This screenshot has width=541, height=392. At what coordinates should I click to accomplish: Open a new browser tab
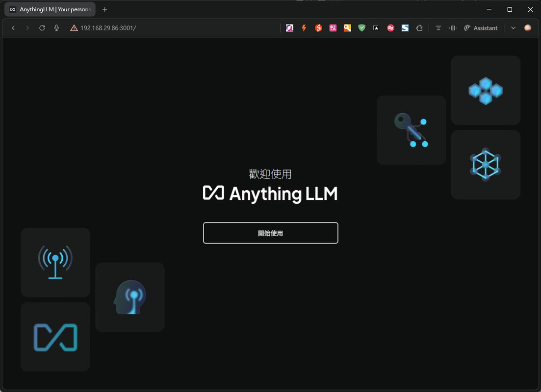point(104,10)
